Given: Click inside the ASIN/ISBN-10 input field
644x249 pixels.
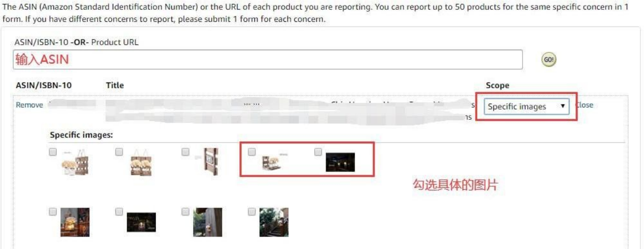Looking at the screenshot, I should point(267,60).
